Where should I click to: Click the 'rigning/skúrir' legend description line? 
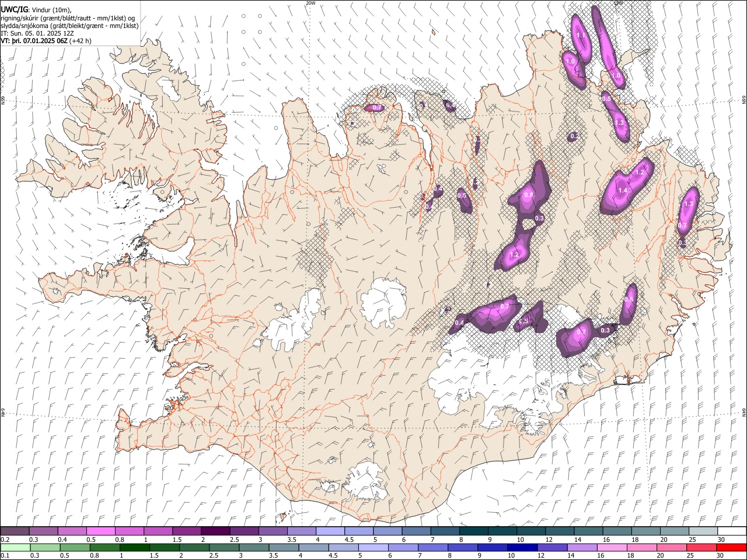(x=68, y=18)
